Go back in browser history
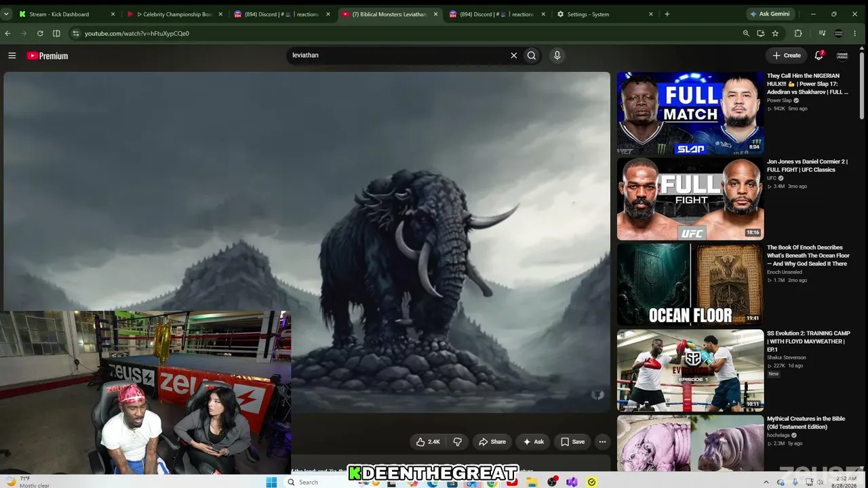The height and width of the screenshot is (488, 868). (x=7, y=33)
